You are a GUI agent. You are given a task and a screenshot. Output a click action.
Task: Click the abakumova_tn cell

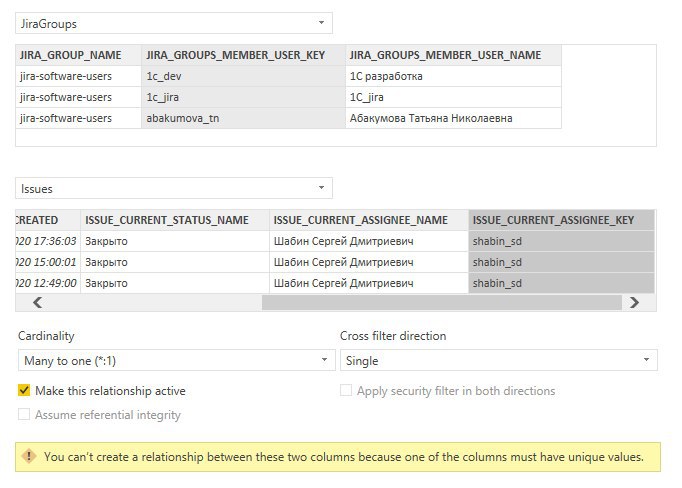[x=243, y=118]
